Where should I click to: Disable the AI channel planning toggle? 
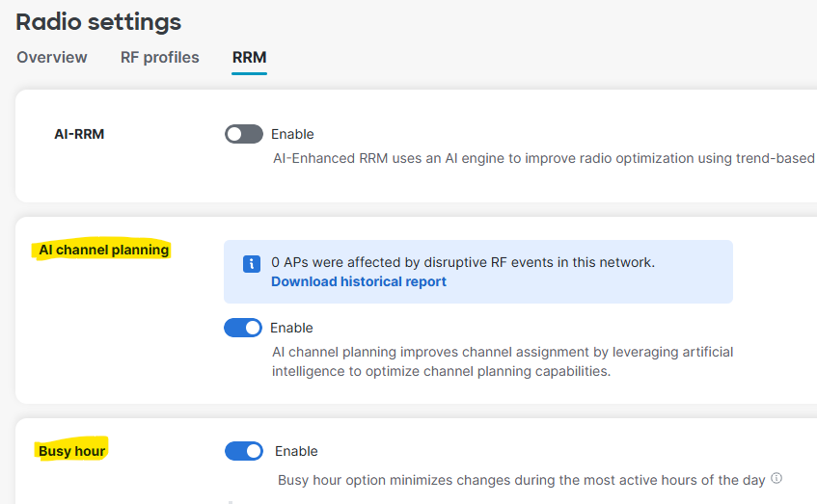(x=243, y=328)
